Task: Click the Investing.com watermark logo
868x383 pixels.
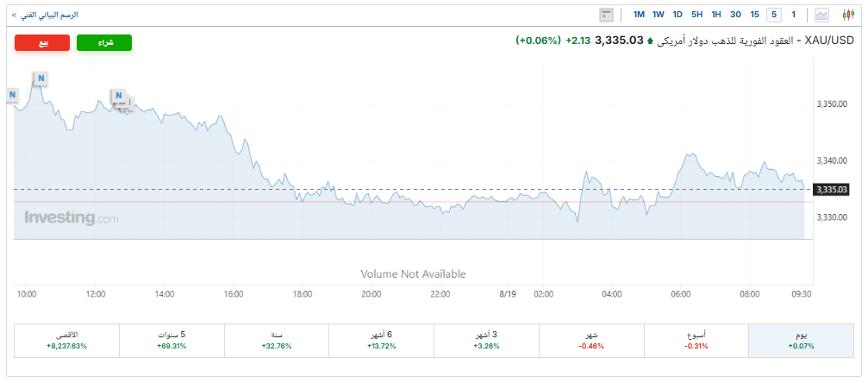Action: tap(71, 218)
